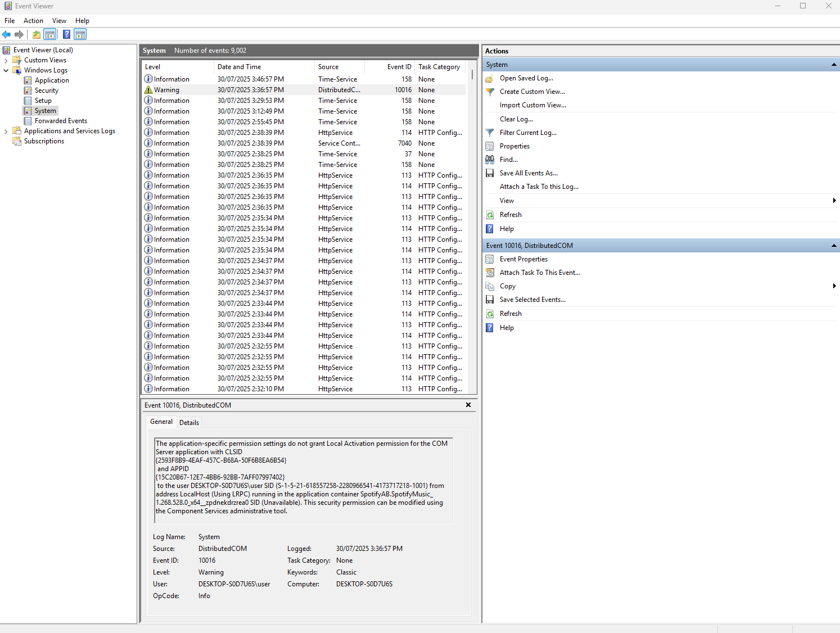Click Event Properties action text
The height and width of the screenshot is (633, 840).
[x=523, y=259]
